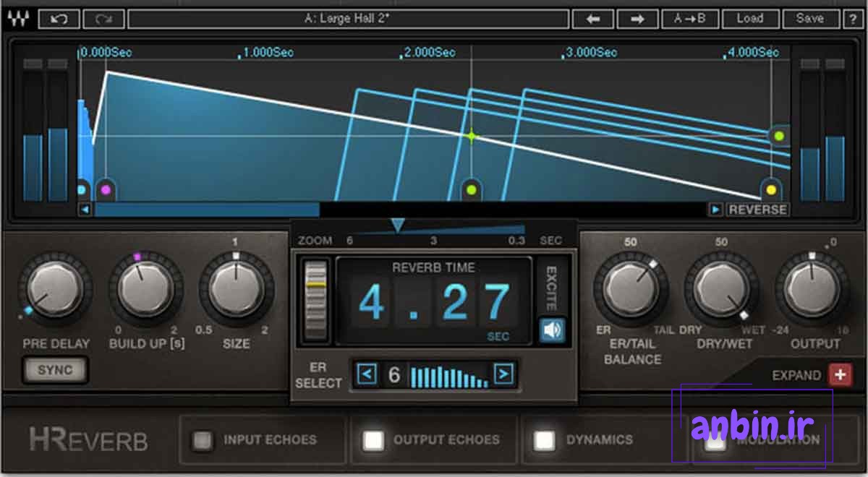Viewport: 868px width, 477px height.
Task: Click the green crosshair point on decay line
Action: (x=472, y=135)
